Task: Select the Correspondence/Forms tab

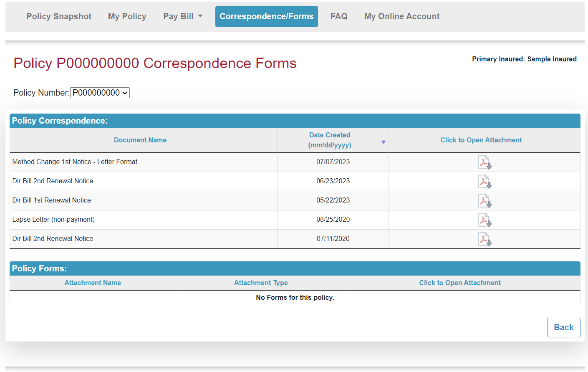Action: 266,16
